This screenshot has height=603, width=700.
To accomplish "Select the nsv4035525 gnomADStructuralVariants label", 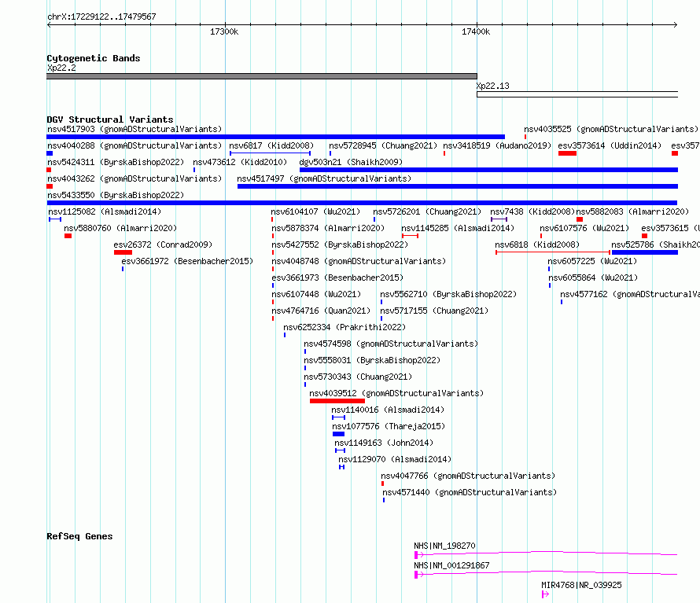I will (610, 130).
